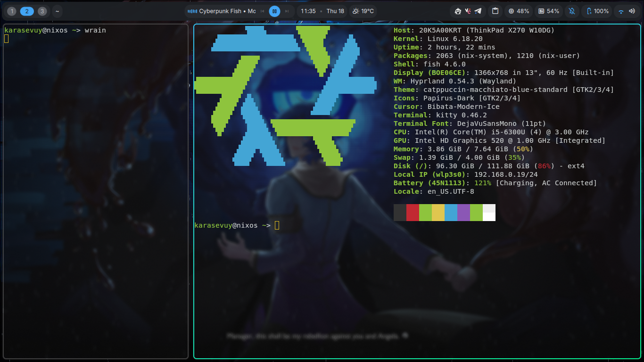This screenshot has height=362, width=644.
Task: Click the tilde window title button
Action: (x=57, y=11)
